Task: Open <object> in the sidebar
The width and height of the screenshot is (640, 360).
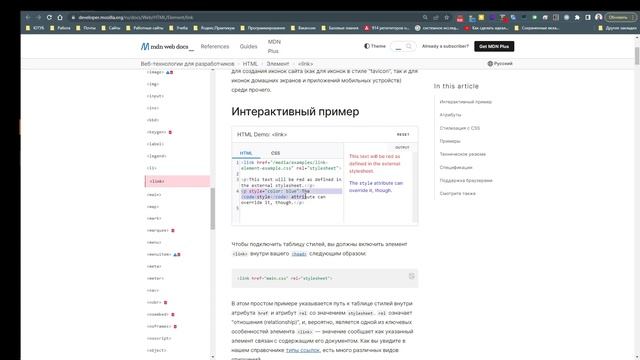Action: [x=156, y=350]
